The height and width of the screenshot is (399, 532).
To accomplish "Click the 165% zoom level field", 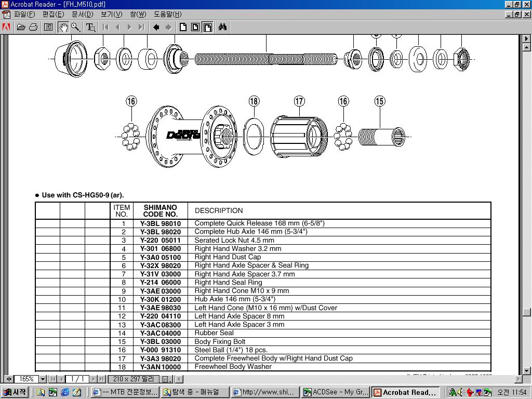I will point(26,379).
